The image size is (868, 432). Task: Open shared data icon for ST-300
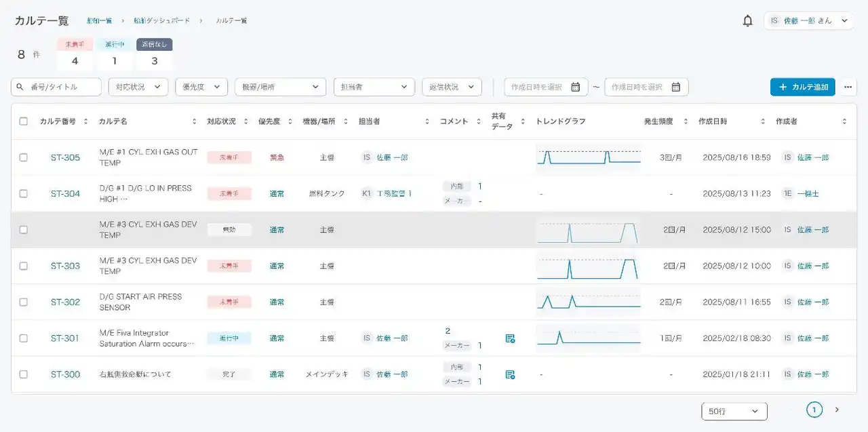coord(510,374)
